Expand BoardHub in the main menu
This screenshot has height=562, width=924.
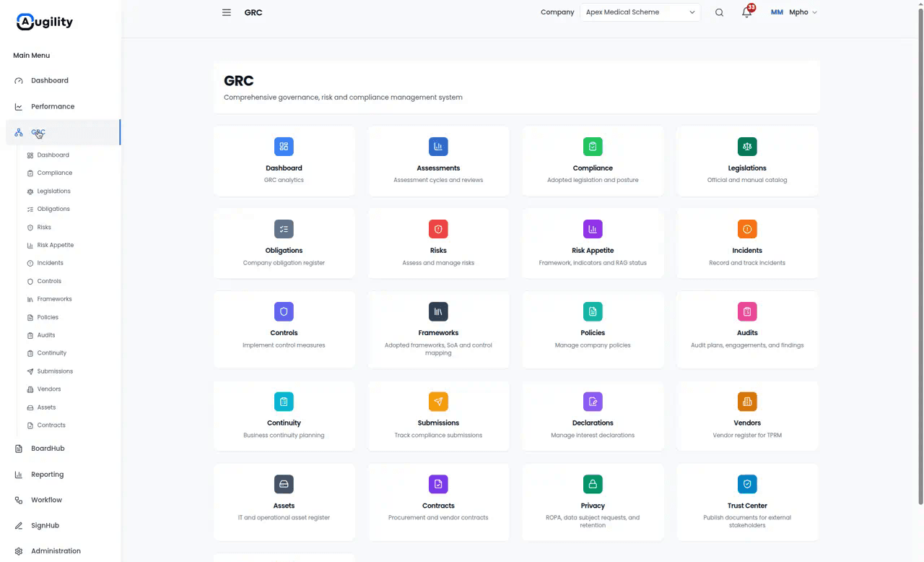click(64, 449)
